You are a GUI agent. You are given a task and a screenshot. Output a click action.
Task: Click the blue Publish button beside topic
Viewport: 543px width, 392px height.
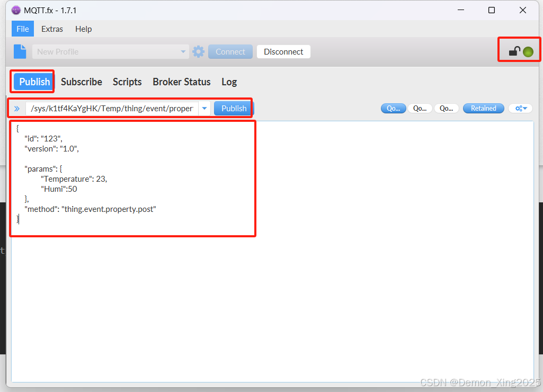pos(234,109)
